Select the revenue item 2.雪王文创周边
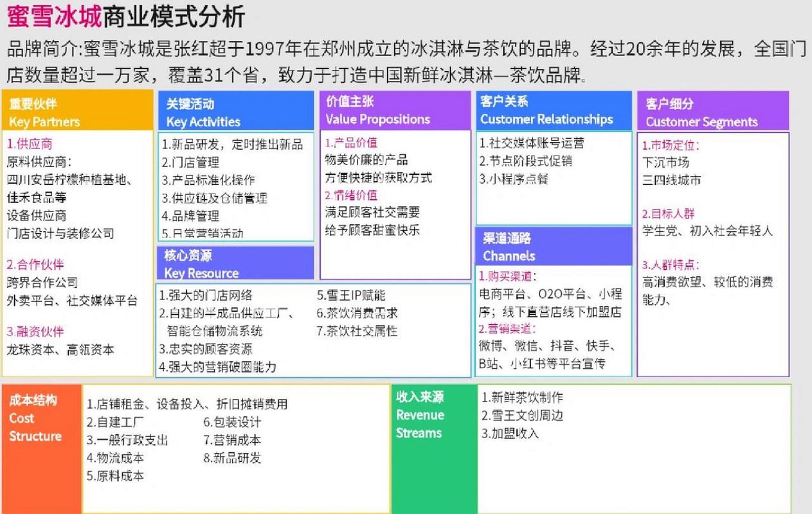 522,416
